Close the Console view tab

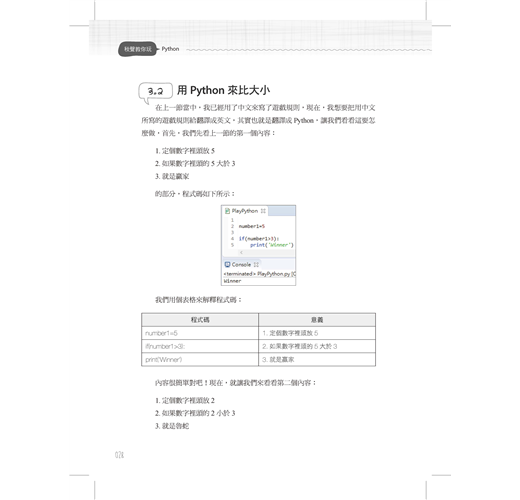click(x=256, y=265)
